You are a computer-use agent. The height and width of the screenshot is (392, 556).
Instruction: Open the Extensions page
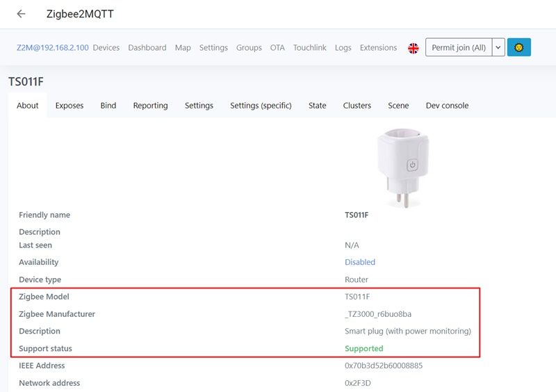click(x=378, y=47)
